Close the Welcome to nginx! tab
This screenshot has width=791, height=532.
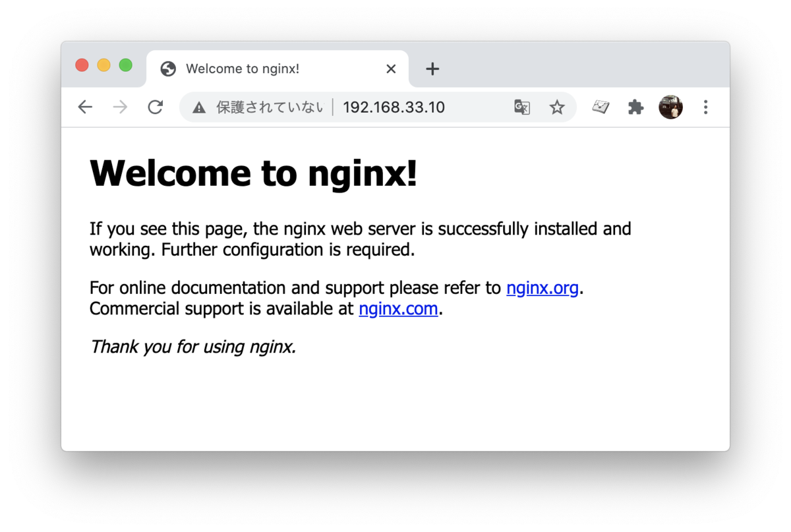pyautogui.click(x=391, y=69)
